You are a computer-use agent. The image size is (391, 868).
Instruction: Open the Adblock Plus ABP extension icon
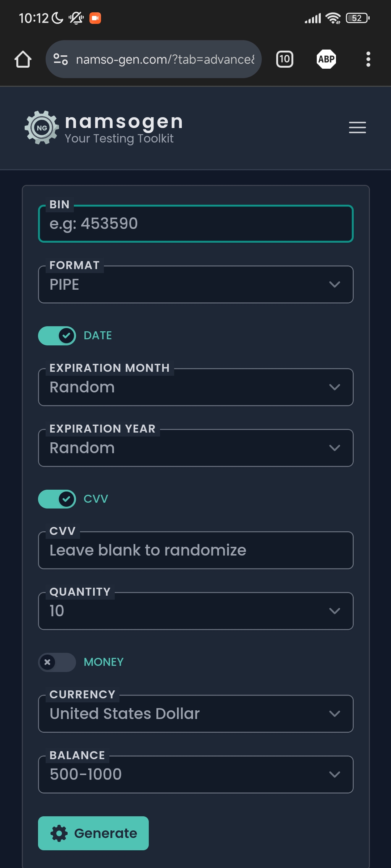pyautogui.click(x=326, y=59)
